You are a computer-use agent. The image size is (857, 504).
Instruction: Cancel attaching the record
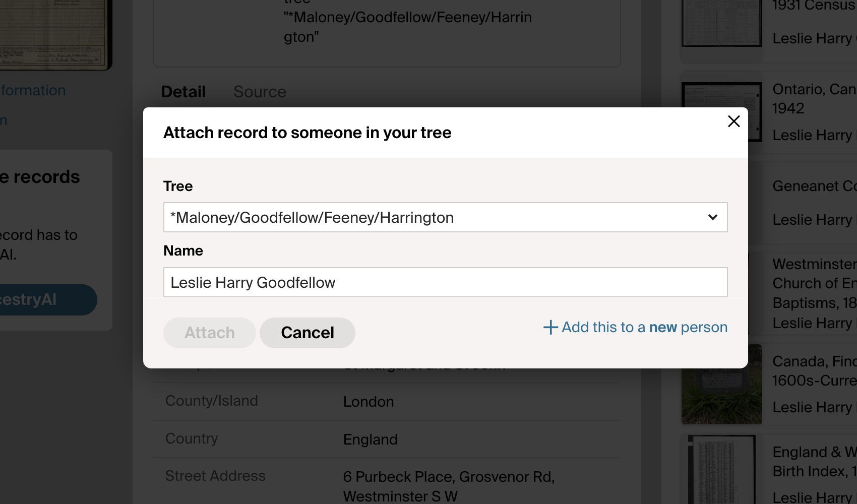pos(308,333)
